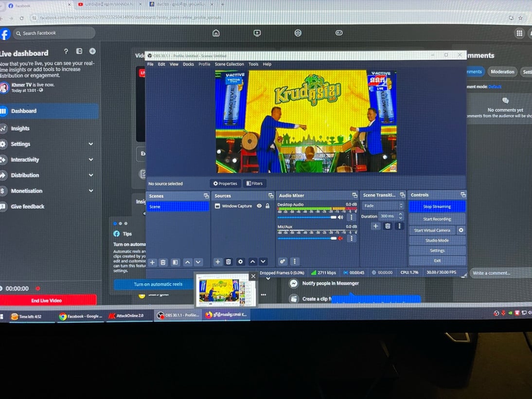Open the Docks menu in OBS
This screenshot has width=532, height=399.
[x=188, y=64]
